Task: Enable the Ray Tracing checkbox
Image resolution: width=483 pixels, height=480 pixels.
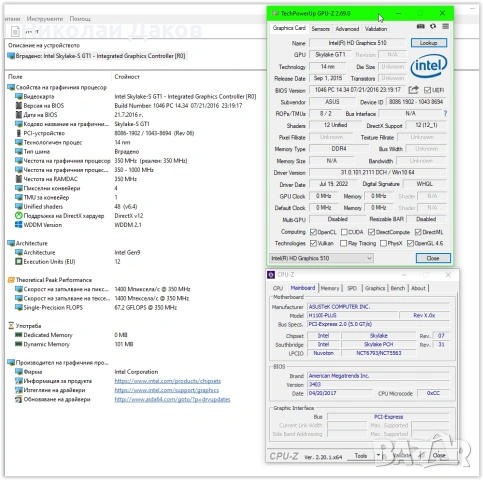Action: click(x=343, y=243)
